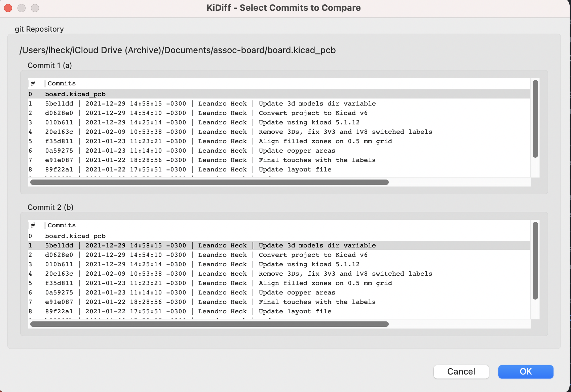
Task: Click the Commit 2 horizontal scrollbar thumb
Action: pyautogui.click(x=210, y=324)
